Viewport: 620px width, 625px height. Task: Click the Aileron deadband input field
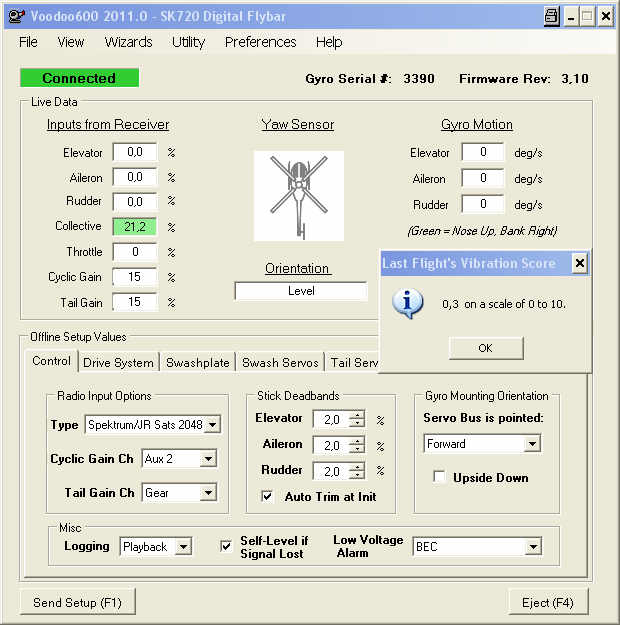(331, 445)
